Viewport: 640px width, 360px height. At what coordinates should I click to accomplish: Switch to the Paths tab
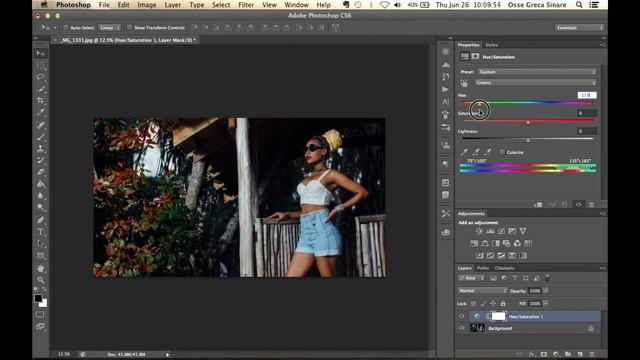tap(483, 268)
